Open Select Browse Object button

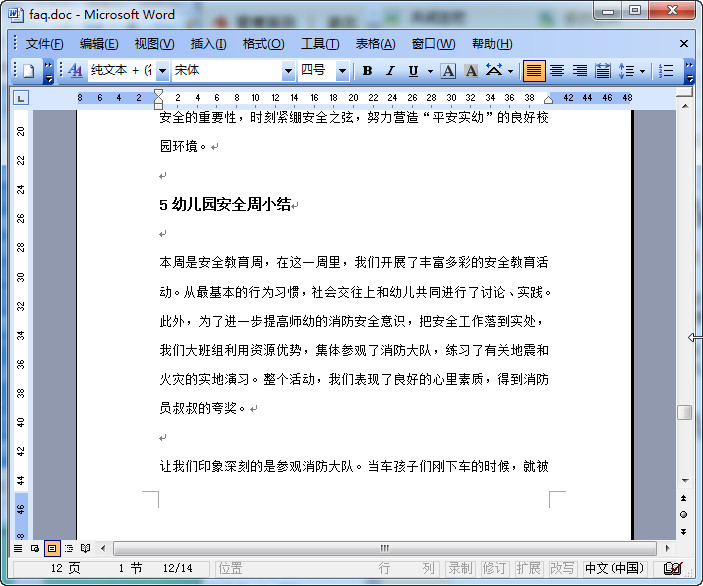pyautogui.click(x=684, y=514)
